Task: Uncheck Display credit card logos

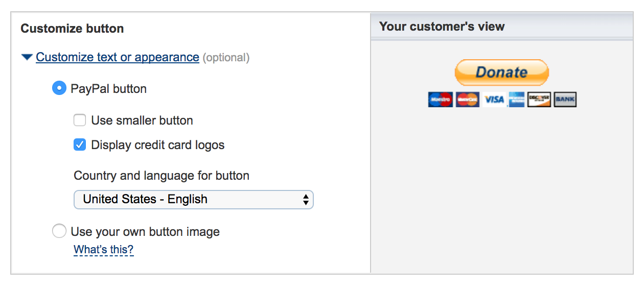Action: (x=80, y=145)
